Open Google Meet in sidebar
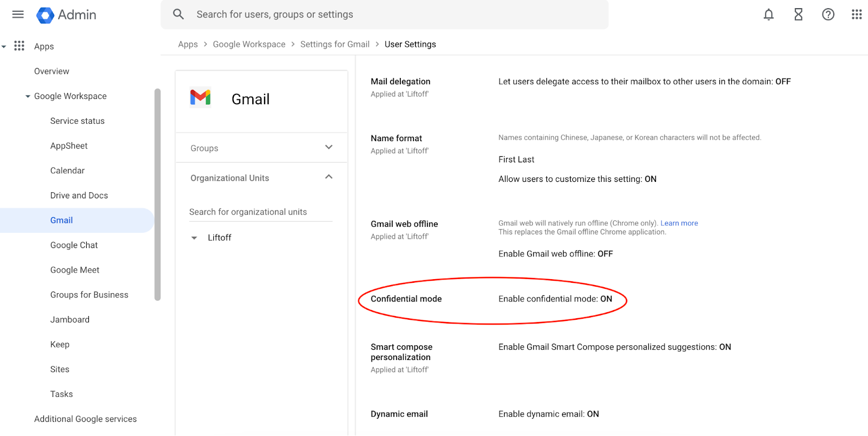The height and width of the screenshot is (436, 868). tap(74, 270)
